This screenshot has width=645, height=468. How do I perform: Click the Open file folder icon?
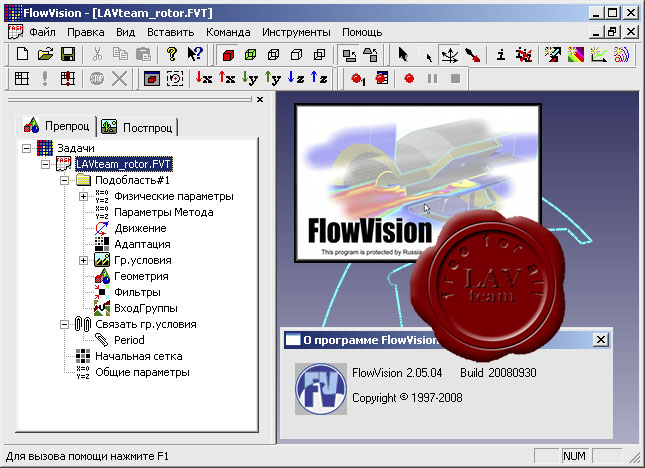45,54
